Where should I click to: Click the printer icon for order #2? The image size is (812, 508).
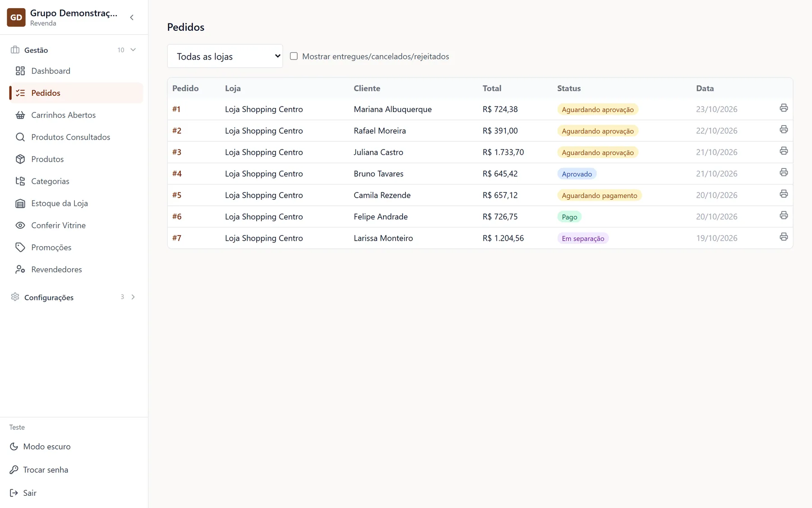pos(784,130)
